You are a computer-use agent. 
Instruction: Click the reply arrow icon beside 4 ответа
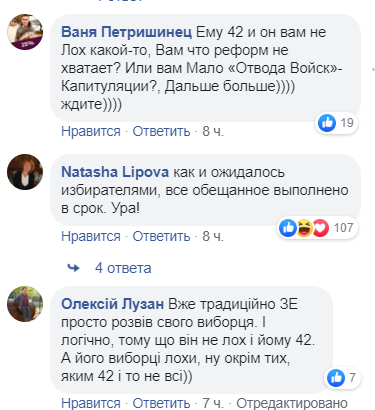(74, 268)
